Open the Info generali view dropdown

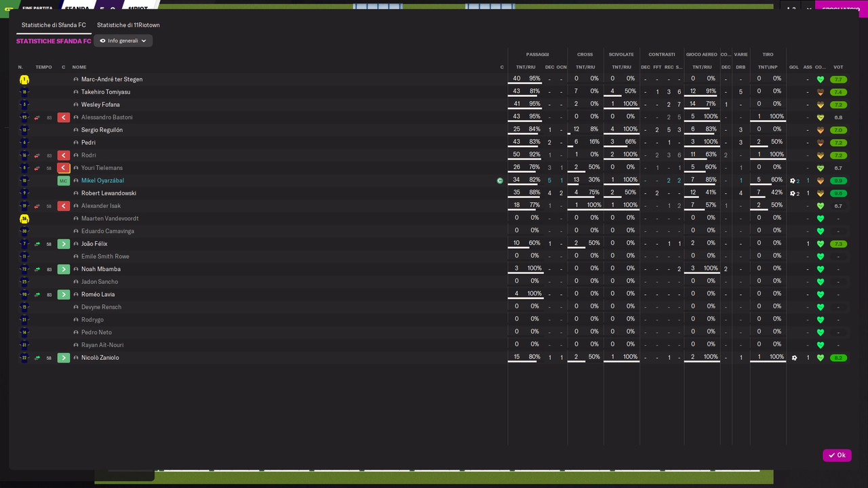[123, 41]
